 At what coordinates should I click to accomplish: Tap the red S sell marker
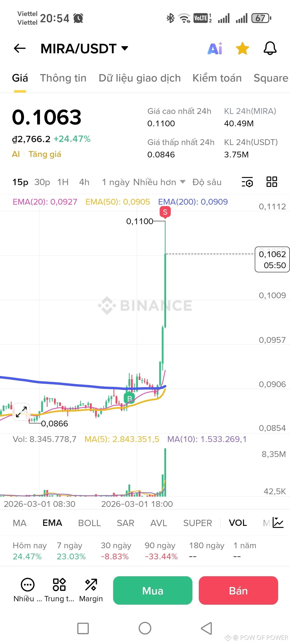pyautogui.click(x=165, y=212)
